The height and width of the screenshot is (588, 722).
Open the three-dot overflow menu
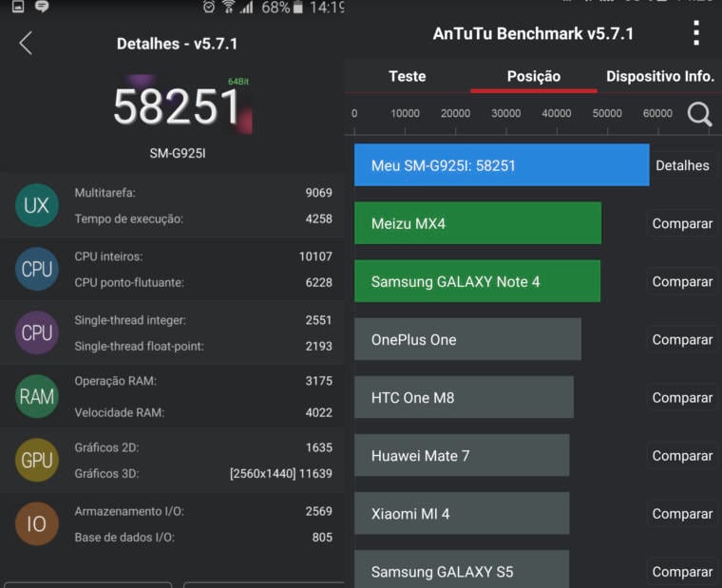point(696,33)
